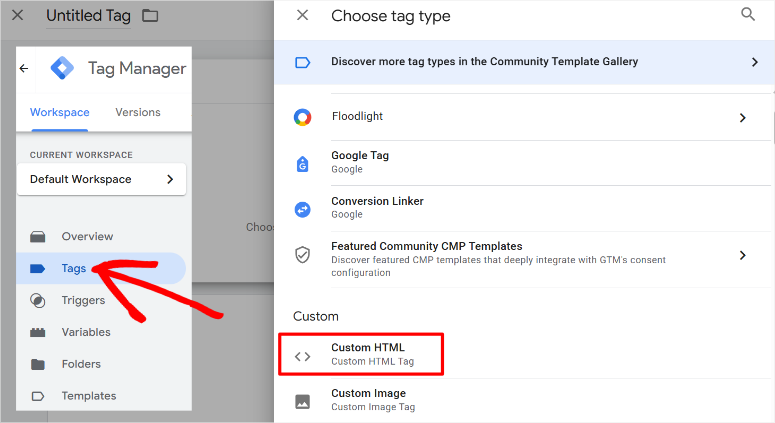The height and width of the screenshot is (423, 775).
Task: Click the search icon in tag type panel
Action: pos(748,15)
